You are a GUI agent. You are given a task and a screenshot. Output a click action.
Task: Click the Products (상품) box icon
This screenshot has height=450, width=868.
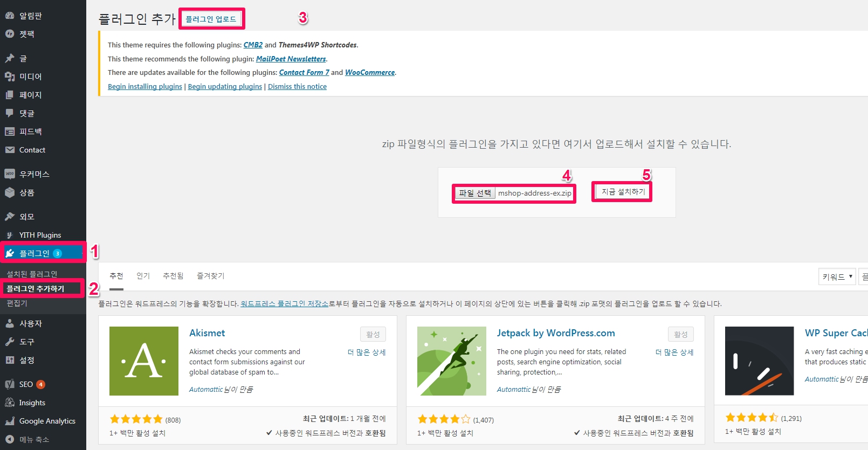pos(10,192)
